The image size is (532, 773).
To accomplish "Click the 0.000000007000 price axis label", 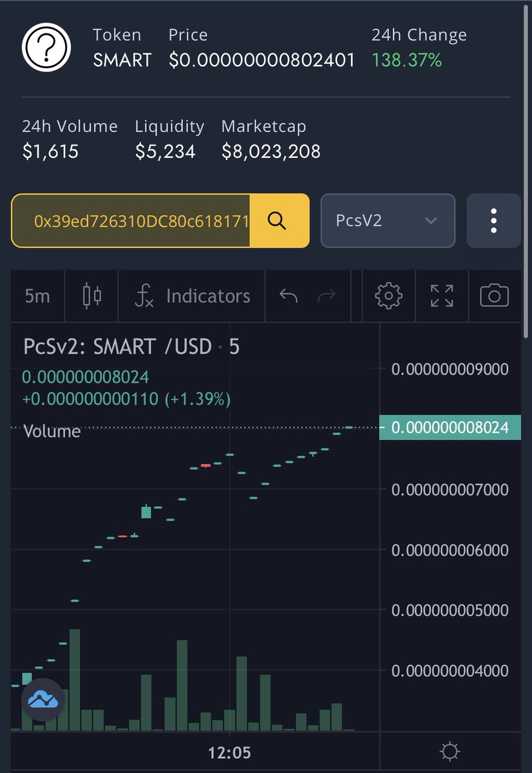I will click(x=450, y=490).
